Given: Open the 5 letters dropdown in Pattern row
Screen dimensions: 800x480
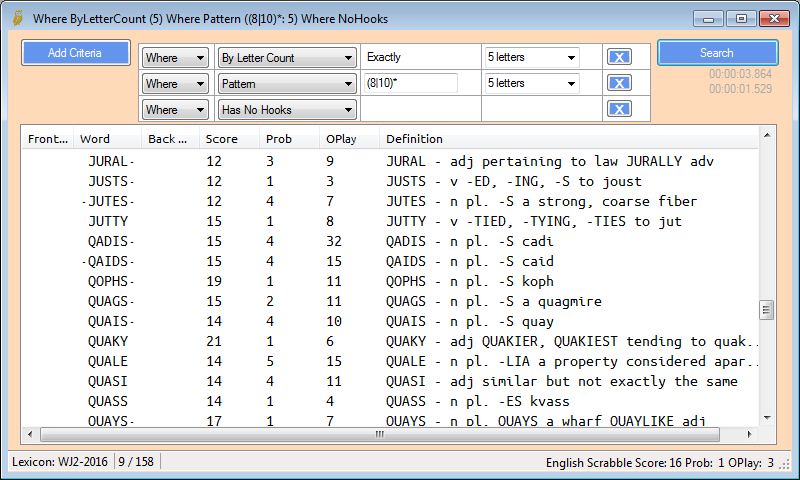Looking at the screenshot, I should pos(532,83).
